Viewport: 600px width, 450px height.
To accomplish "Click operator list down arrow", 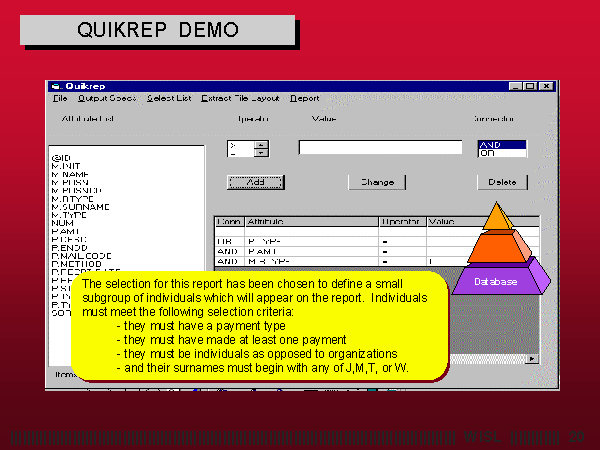I will (x=261, y=153).
